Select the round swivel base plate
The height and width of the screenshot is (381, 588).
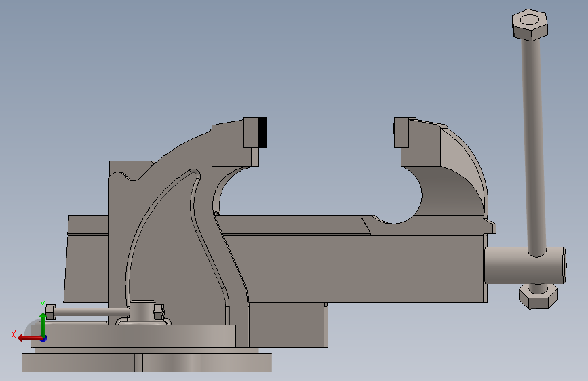tap(135, 336)
